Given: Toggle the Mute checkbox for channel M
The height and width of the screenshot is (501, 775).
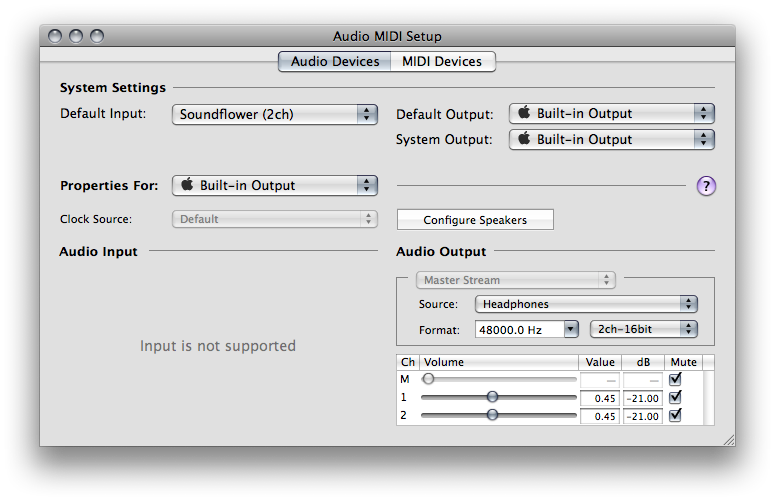Looking at the screenshot, I should (x=675, y=379).
